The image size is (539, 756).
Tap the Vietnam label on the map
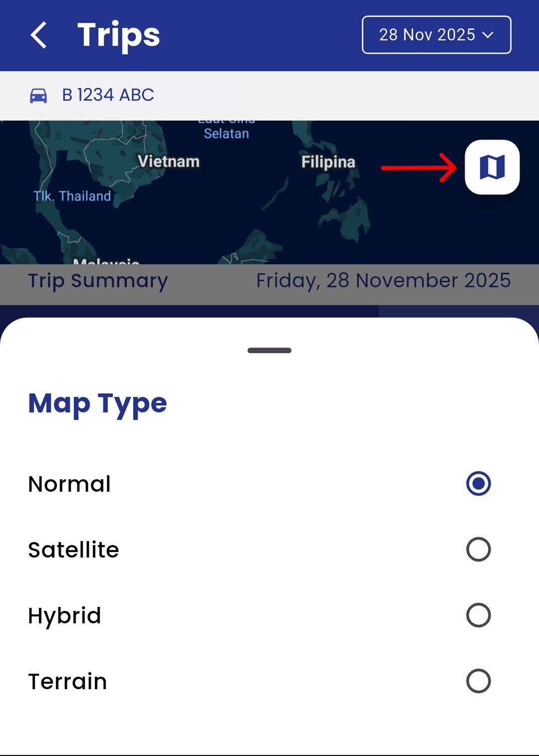point(169,161)
